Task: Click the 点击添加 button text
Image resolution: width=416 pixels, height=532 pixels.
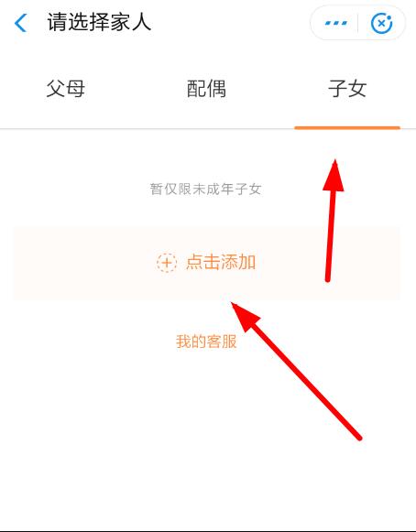Action: pyautogui.click(x=221, y=262)
